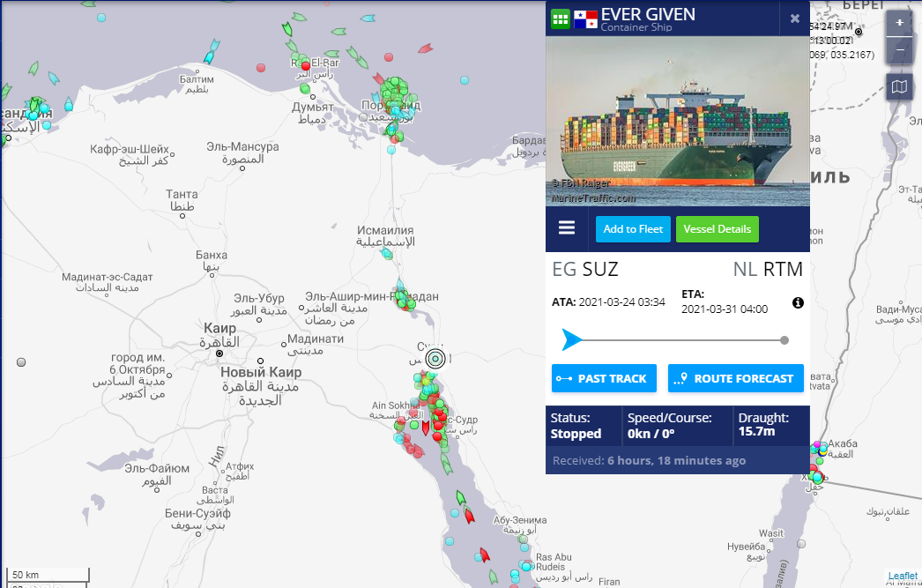Click the Speed/Course 0kn / 0° value

tap(651, 434)
